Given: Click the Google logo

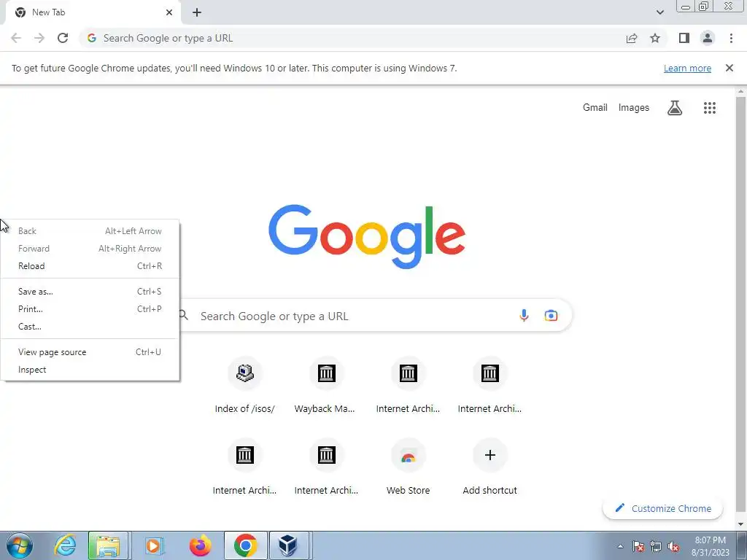Looking at the screenshot, I should coord(366,237).
